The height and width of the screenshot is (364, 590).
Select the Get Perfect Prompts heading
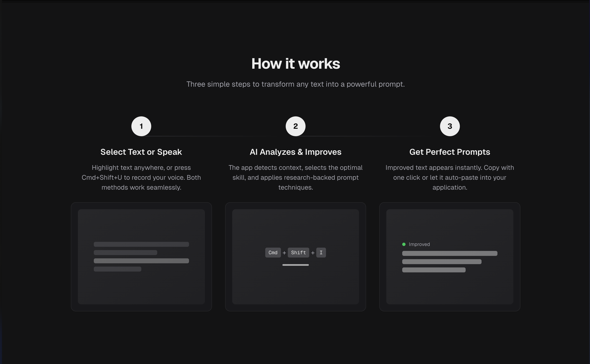click(x=450, y=152)
